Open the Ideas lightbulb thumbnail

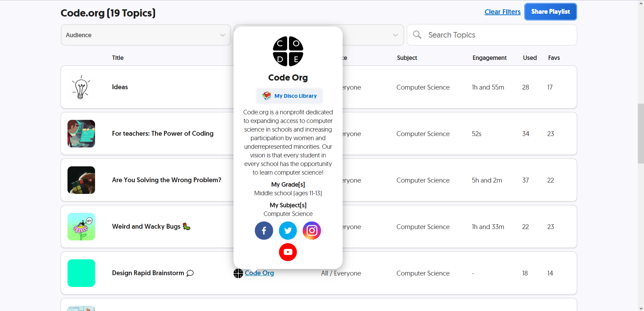[81, 87]
